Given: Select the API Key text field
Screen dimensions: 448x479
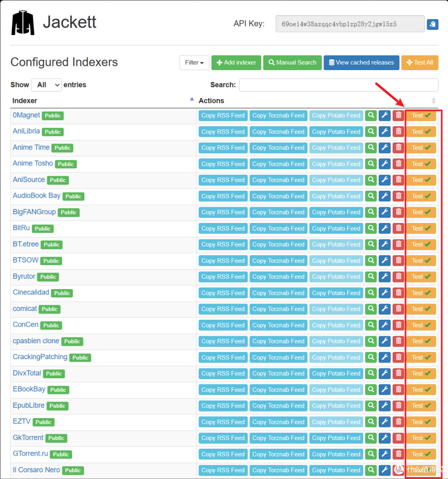Looking at the screenshot, I should click(x=350, y=24).
